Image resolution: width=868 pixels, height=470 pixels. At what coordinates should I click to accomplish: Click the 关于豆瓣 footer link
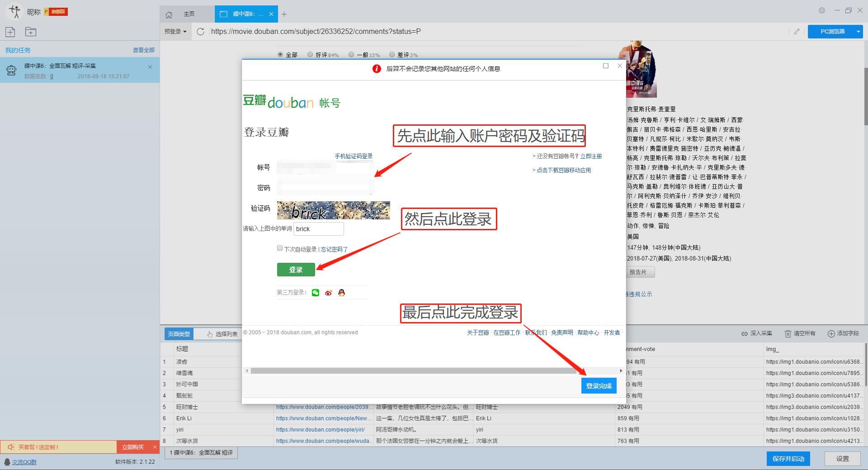pos(478,332)
